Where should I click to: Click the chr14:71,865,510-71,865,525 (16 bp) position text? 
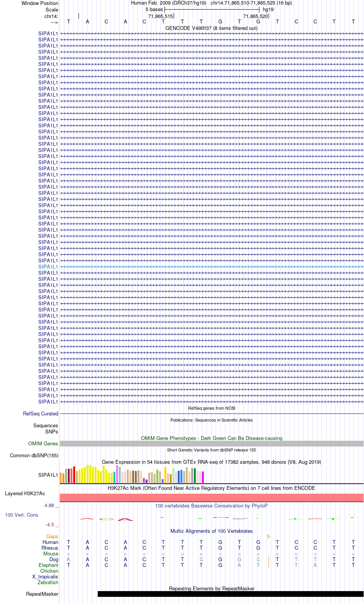click(251, 3)
